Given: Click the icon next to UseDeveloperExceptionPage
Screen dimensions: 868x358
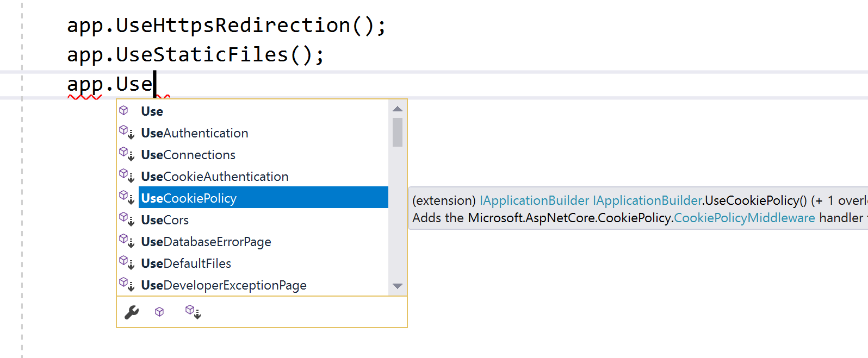Looking at the screenshot, I should click(x=126, y=284).
